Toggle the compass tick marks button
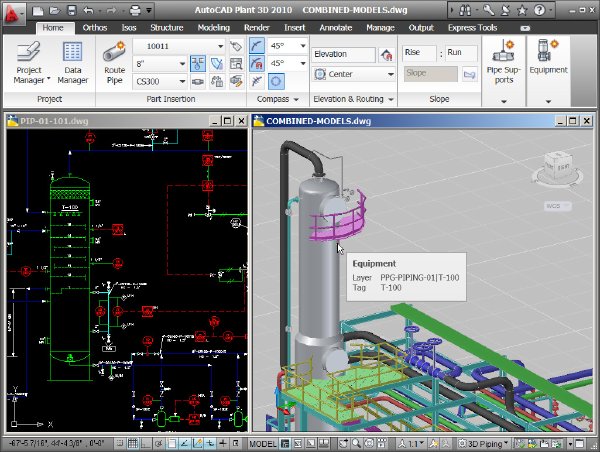 pyautogui.click(x=257, y=81)
